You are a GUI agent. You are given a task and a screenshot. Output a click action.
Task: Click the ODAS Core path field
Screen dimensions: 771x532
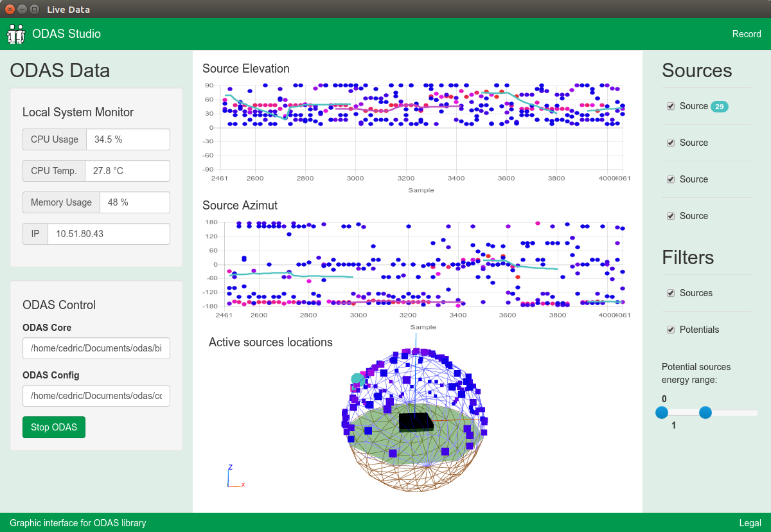96,348
